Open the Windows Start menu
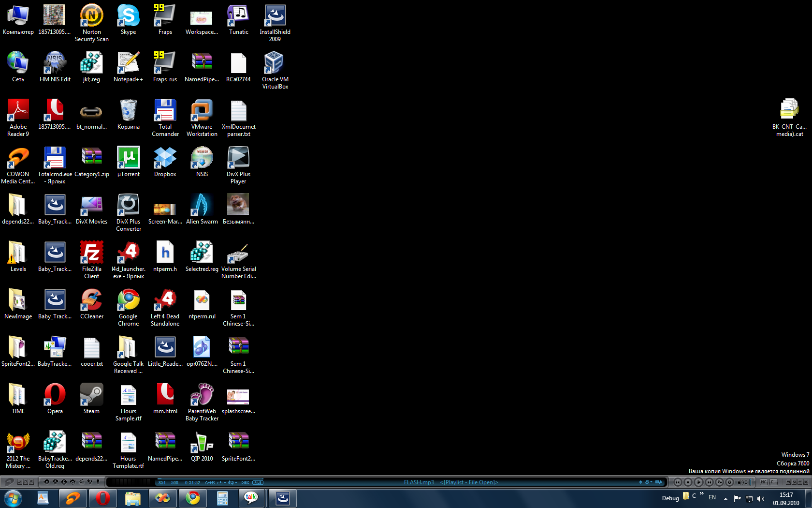 point(13,498)
